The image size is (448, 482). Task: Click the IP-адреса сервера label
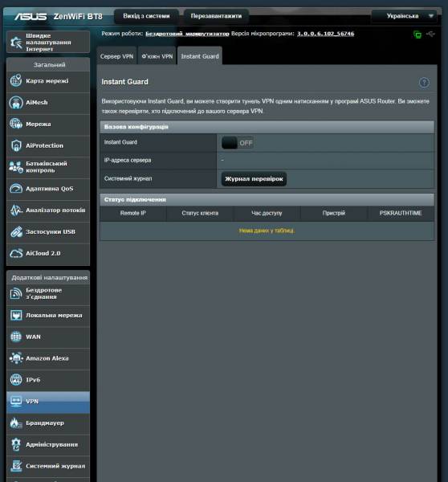click(x=128, y=160)
